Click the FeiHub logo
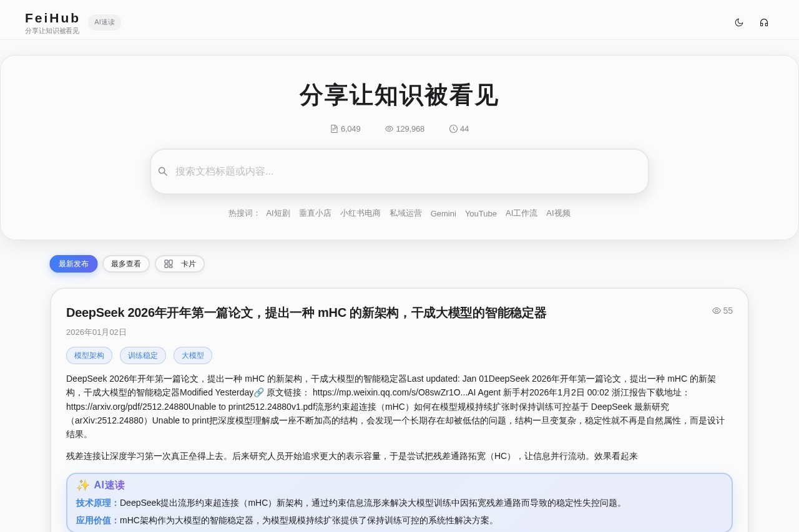The width and height of the screenshot is (799, 532). pos(52,18)
